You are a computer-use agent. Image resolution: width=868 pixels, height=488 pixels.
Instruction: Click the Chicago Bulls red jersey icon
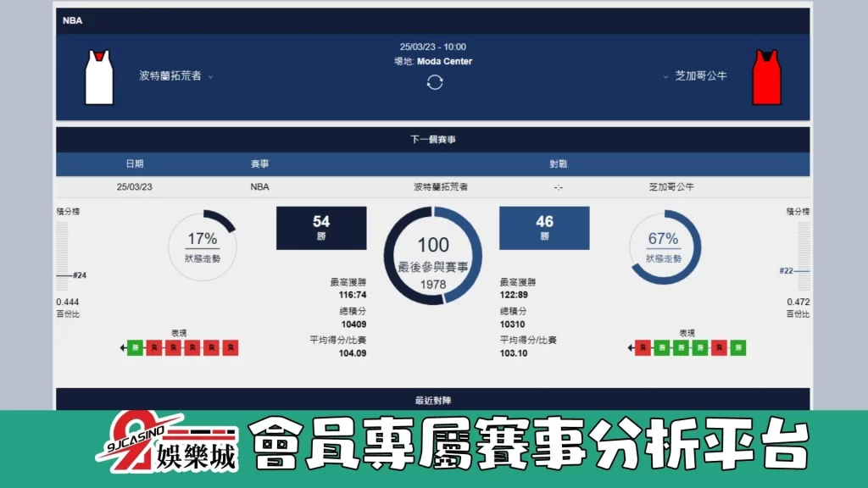coord(767,76)
